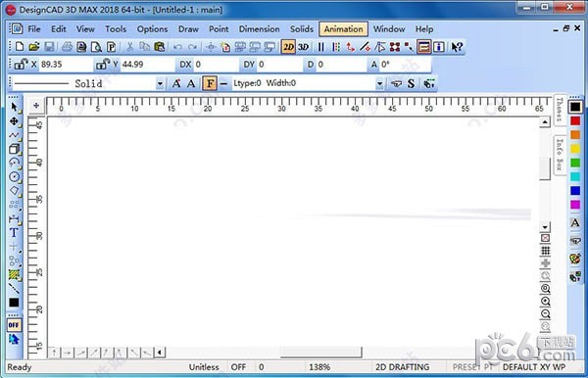Image resolution: width=588 pixels, height=378 pixels.
Task: Select the Move four-arrow tool
Action: point(15,121)
